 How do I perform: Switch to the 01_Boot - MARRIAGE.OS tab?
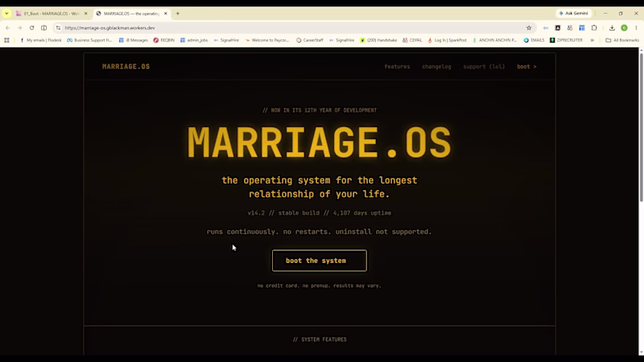52,14
